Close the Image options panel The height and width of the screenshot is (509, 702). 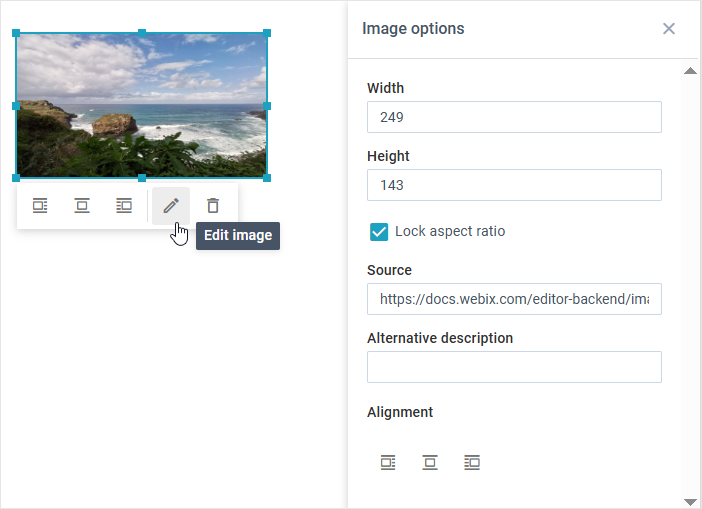click(669, 29)
